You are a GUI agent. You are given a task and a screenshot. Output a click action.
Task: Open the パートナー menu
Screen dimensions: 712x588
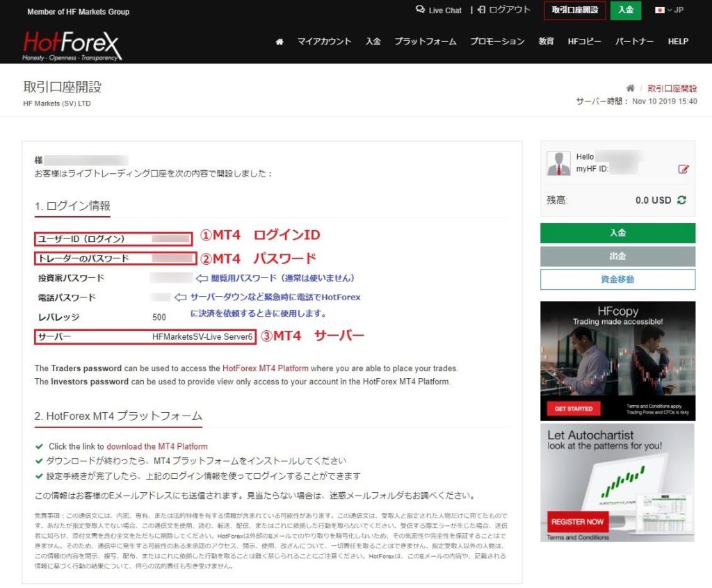[x=634, y=41]
